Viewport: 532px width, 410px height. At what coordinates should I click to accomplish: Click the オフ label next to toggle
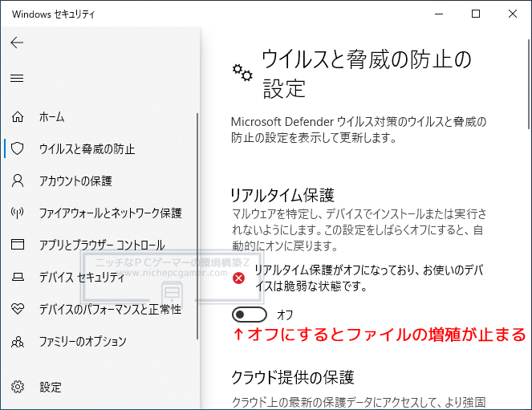[x=285, y=315]
